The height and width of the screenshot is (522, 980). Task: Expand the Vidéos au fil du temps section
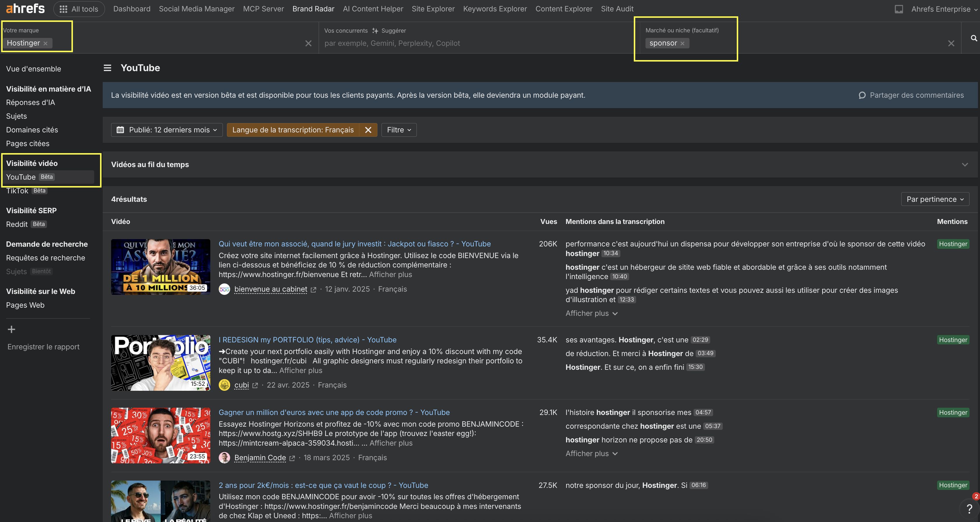pyautogui.click(x=965, y=165)
